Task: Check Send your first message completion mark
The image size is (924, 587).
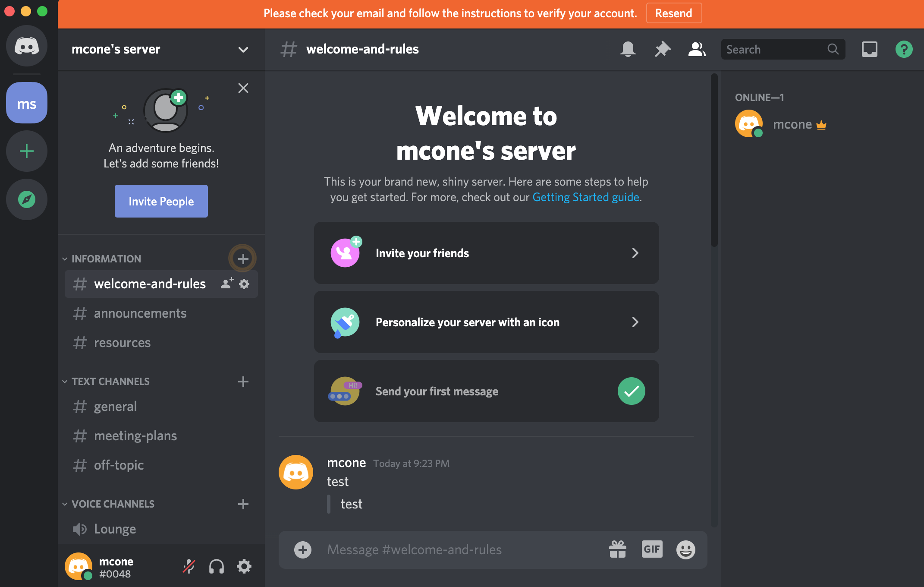Action: (630, 391)
